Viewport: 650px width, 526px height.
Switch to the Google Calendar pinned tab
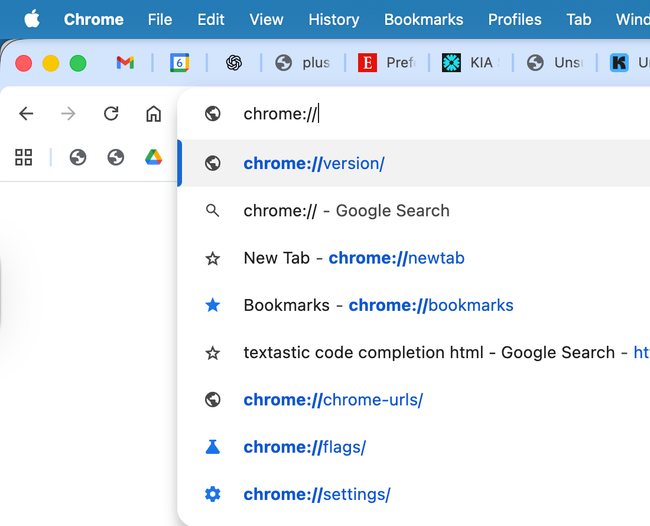pos(179,63)
